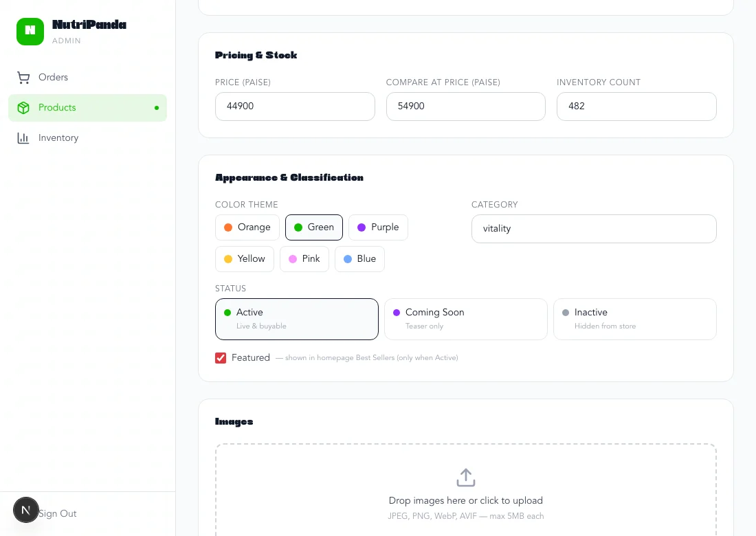Screen dimensions: 756x536
Task: Click the NutriPanda brand name
Action: point(89,25)
